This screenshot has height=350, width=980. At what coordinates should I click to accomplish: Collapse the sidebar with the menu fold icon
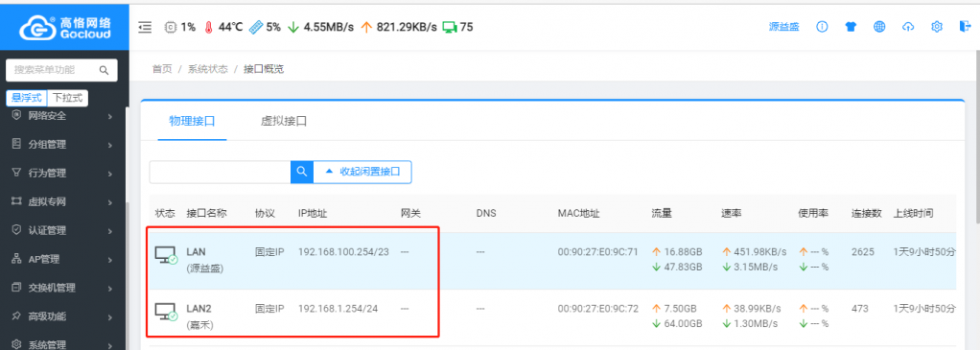point(145,27)
